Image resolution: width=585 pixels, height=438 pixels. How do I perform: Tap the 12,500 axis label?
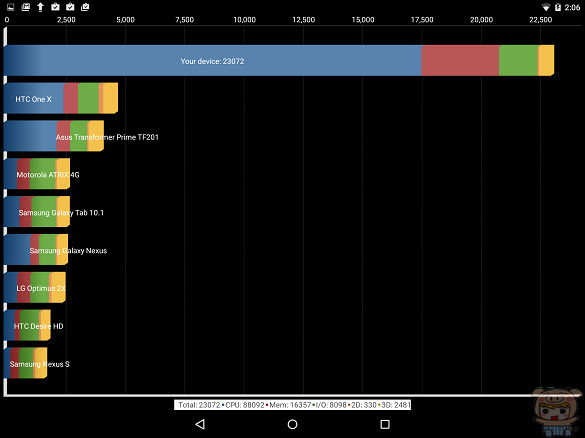(304, 20)
